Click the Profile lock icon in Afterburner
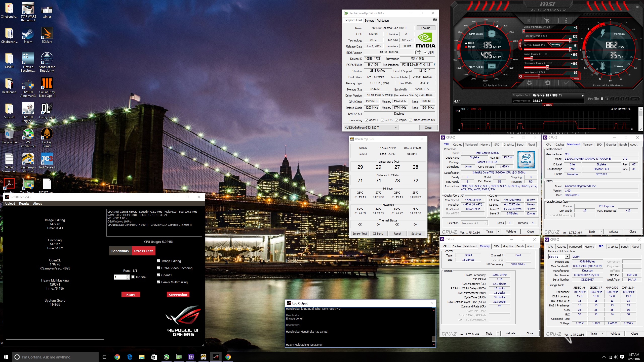The image size is (644, 362). click(602, 99)
